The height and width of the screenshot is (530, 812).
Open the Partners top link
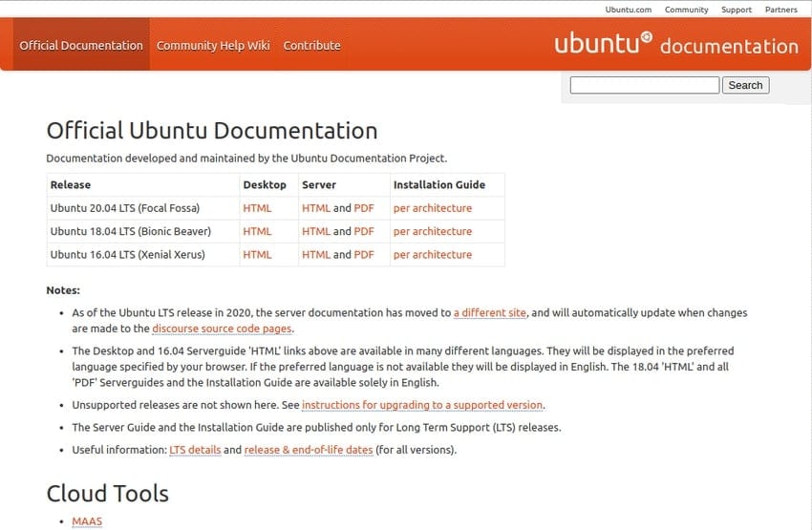pos(780,10)
